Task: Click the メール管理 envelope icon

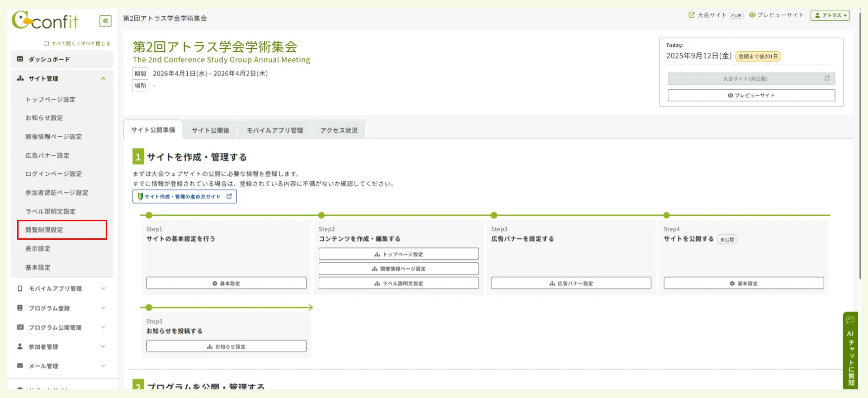Action: [20, 365]
